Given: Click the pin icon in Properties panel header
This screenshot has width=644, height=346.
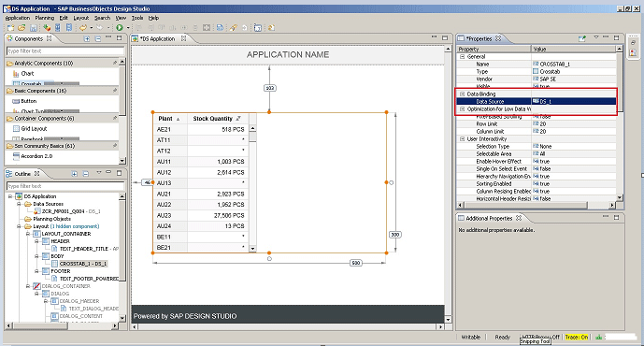Looking at the screenshot, I should 582,38.
